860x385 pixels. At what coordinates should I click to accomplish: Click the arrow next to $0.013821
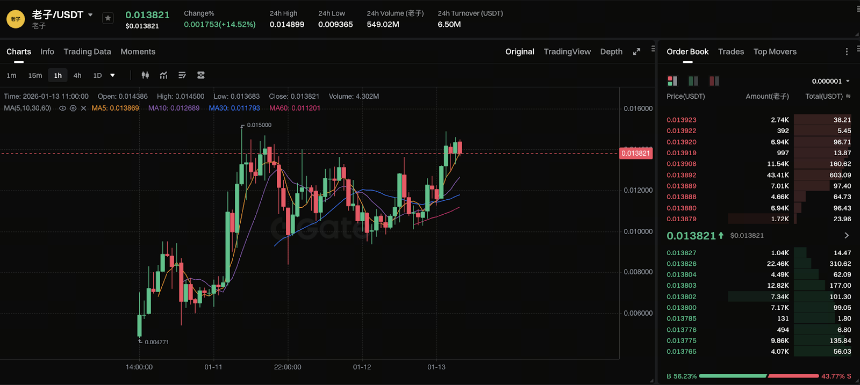[x=848, y=236]
